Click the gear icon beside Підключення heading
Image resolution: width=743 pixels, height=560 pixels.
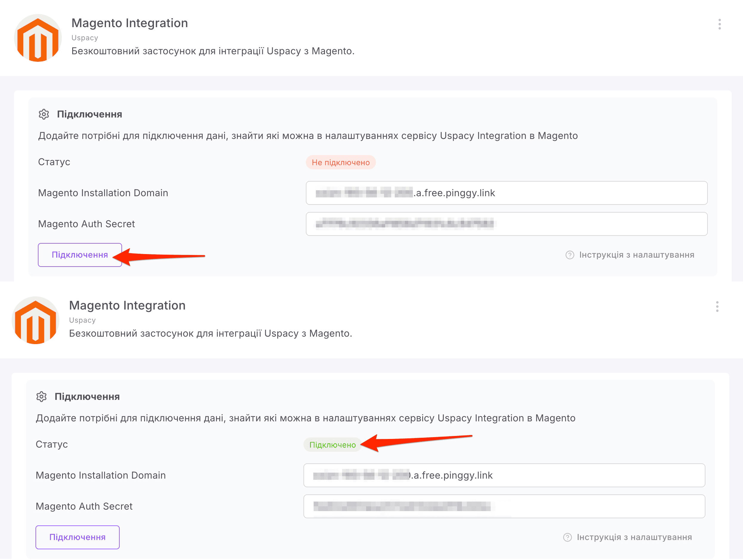(x=44, y=114)
